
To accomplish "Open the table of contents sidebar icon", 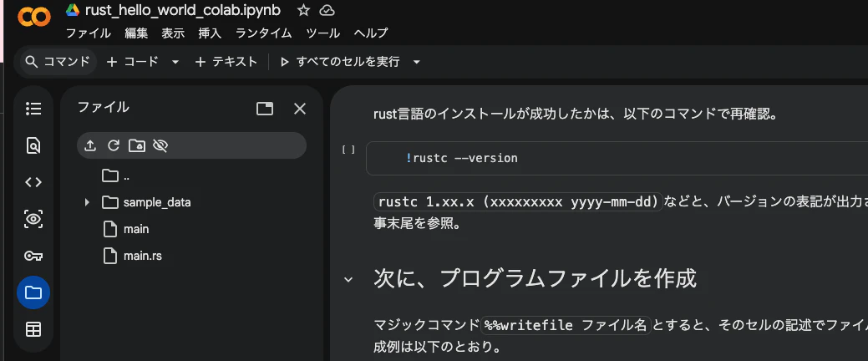I will (33, 109).
